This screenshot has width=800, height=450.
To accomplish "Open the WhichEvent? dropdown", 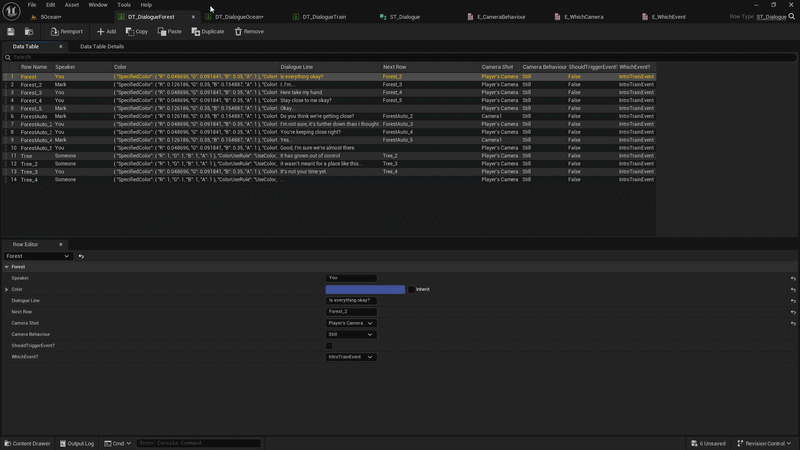I will 351,357.
